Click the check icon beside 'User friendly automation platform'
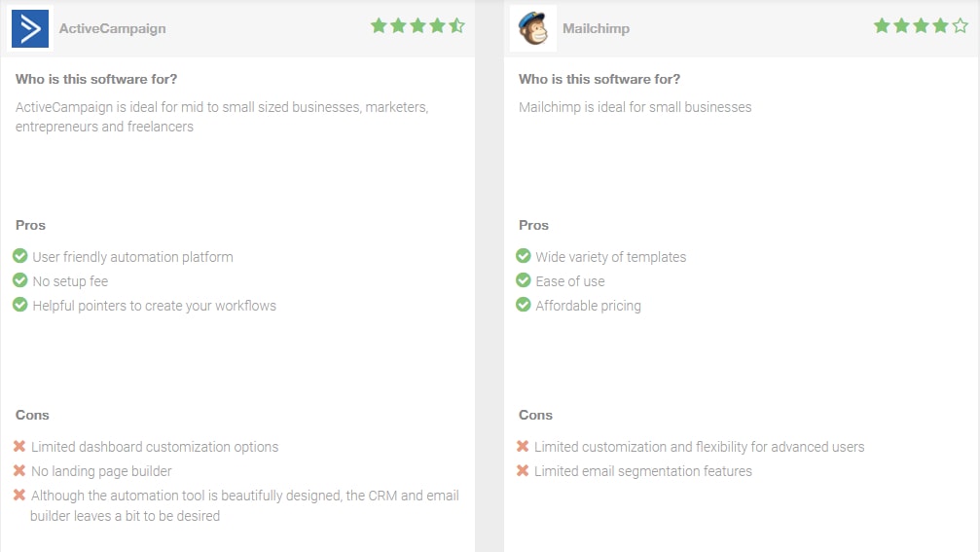Screen dimensions: 980x552 click(x=20, y=256)
